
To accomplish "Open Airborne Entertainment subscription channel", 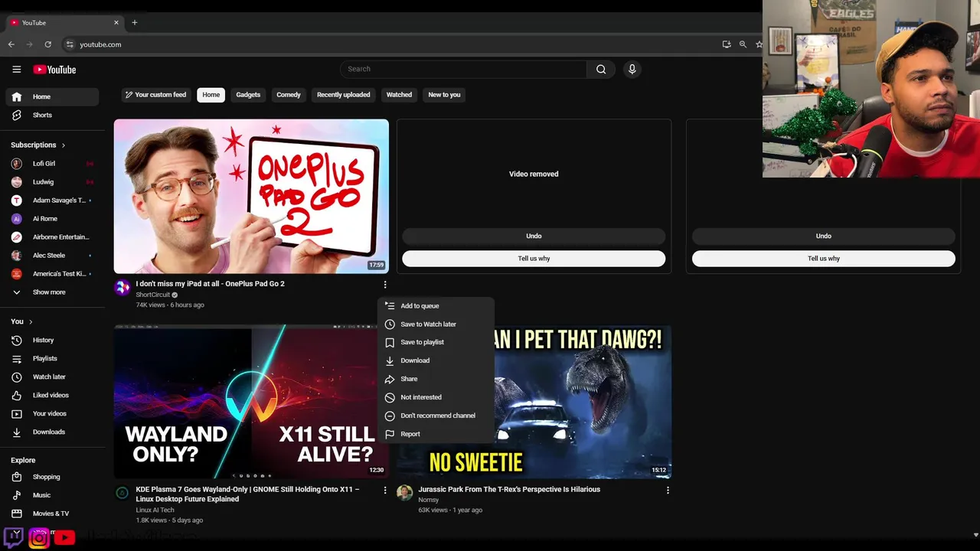I will [52, 236].
